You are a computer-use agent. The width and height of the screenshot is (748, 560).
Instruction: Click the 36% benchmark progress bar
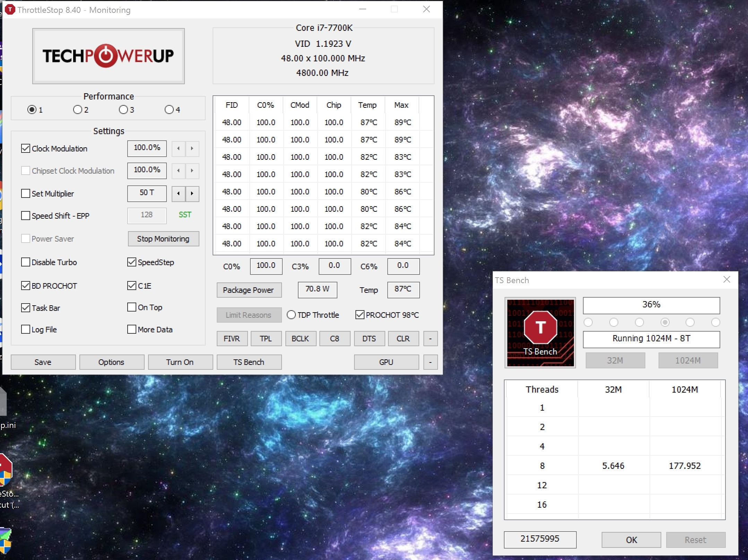pyautogui.click(x=651, y=305)
